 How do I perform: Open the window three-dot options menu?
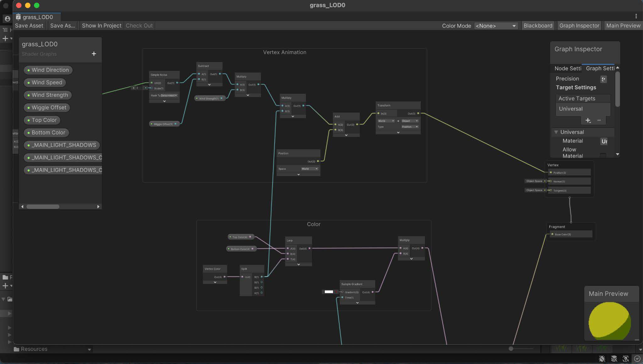pos(636,16)
